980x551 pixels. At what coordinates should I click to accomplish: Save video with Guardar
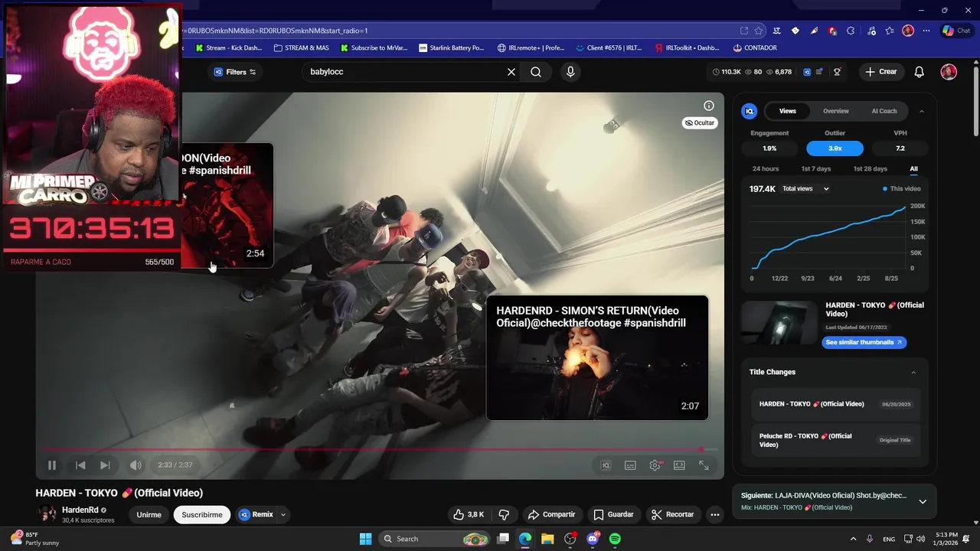click(x=613, y=514)
